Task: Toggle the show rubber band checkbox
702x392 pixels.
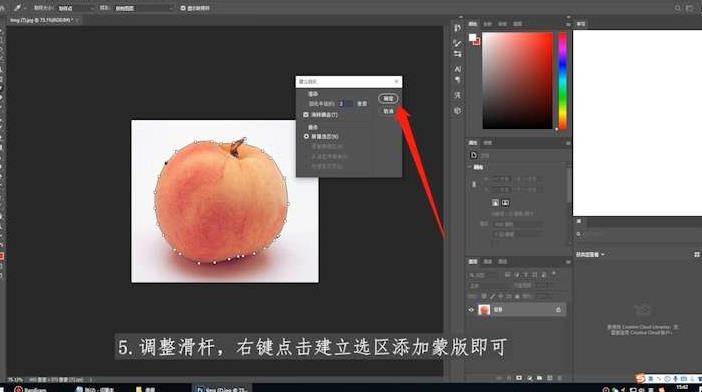Action: click(x=183, y=8)
